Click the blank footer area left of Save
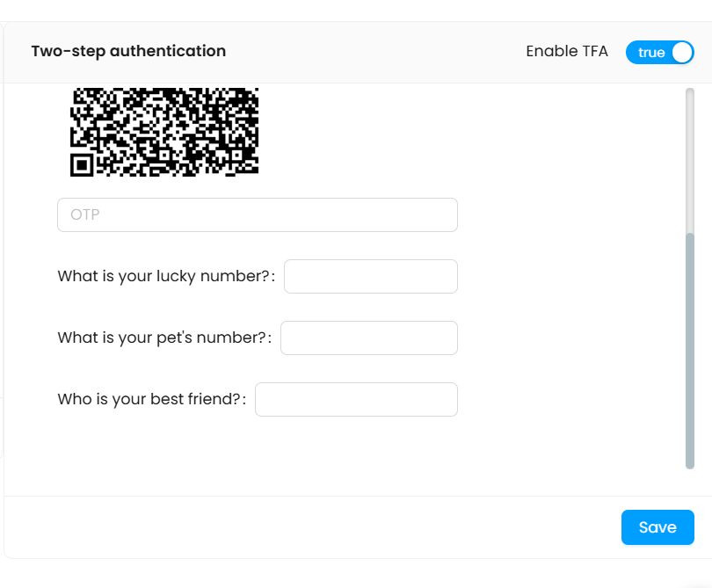 point(308,527)
